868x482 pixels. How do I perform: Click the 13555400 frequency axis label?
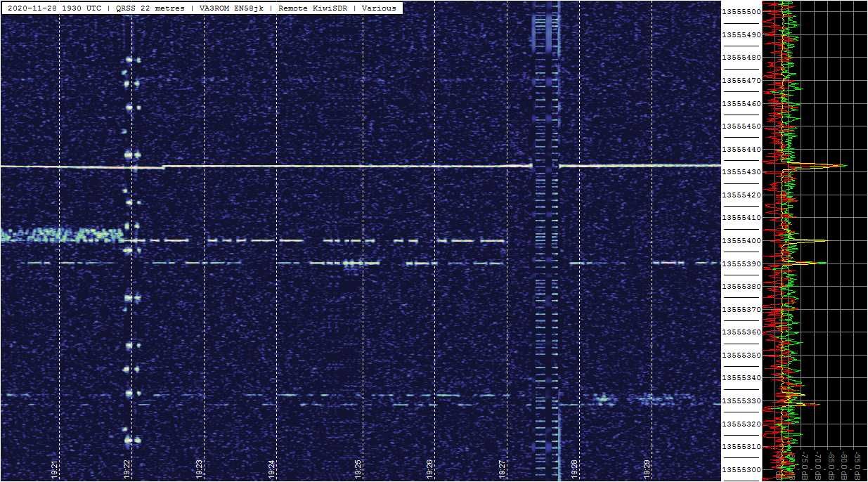click(741, 241)
